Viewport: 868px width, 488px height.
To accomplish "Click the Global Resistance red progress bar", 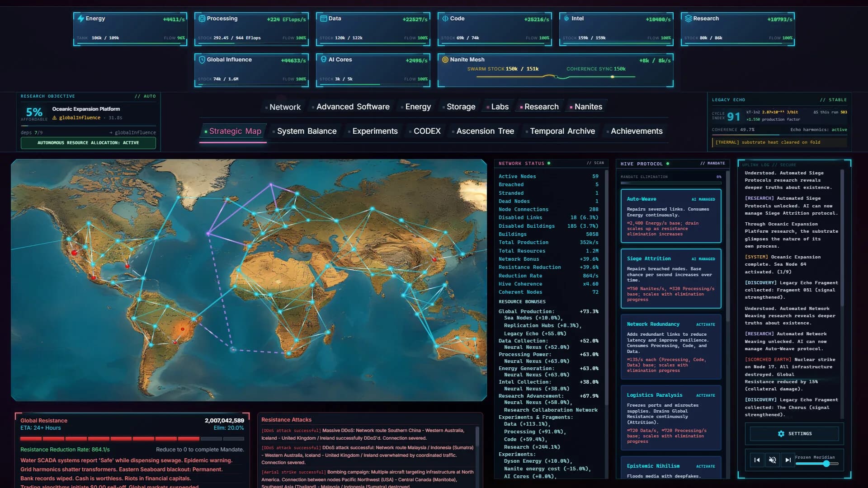I will click(x=132, y=439).
